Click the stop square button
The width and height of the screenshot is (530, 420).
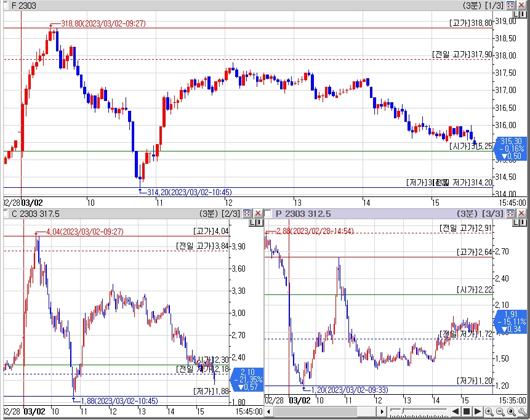tap(467, 411)
